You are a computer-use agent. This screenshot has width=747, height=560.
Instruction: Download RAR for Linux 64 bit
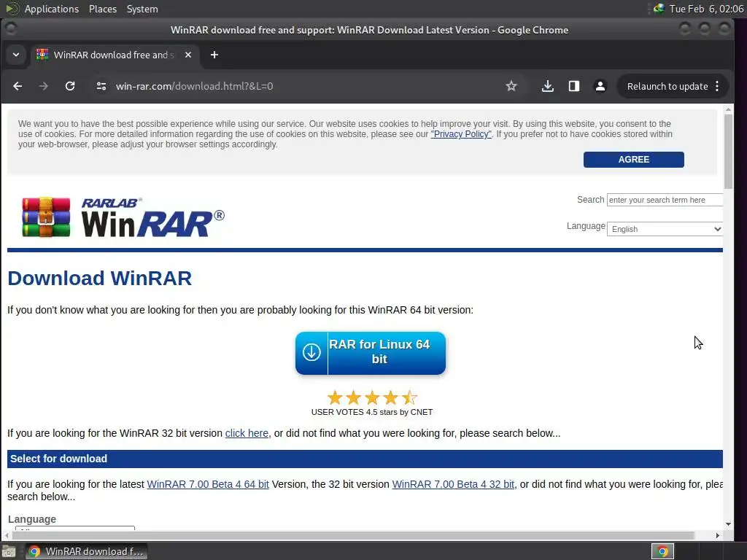click(371, 353)
